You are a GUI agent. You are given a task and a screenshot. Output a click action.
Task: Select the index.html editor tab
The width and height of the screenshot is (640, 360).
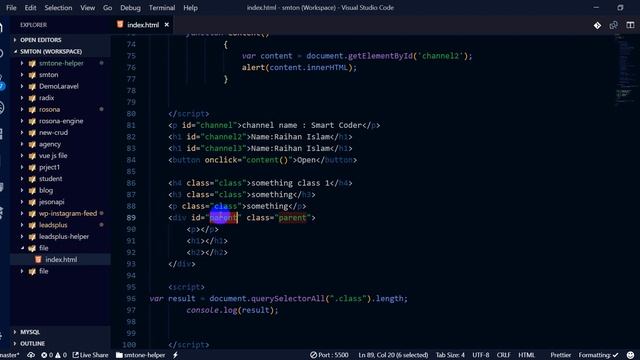click(x=142, y=25)
